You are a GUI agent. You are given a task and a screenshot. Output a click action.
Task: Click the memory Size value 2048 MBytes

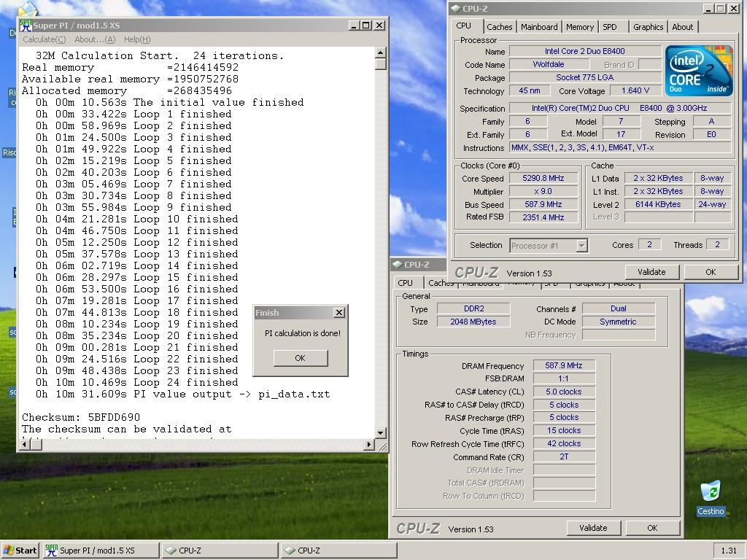pyautogui.click(x=473, y=322)
